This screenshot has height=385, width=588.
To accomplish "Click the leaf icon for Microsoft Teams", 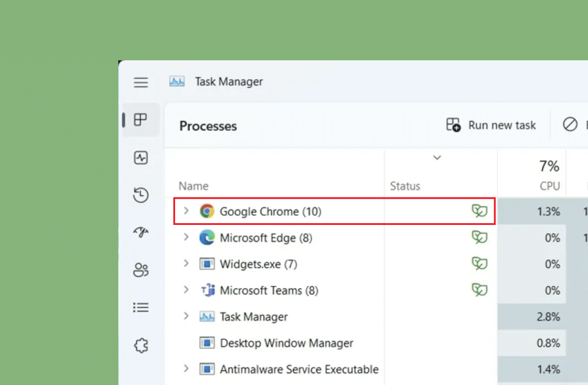I will pos(479,290).
